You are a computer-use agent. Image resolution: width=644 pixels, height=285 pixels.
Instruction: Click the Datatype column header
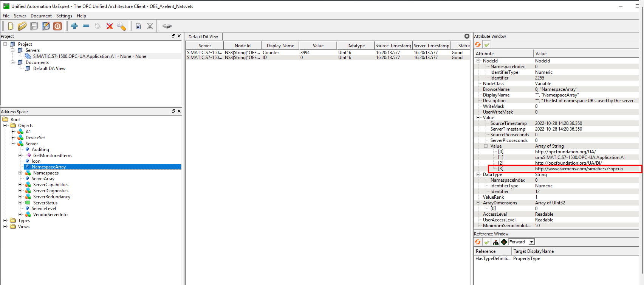pyautogui.click(x=356, y=46)
